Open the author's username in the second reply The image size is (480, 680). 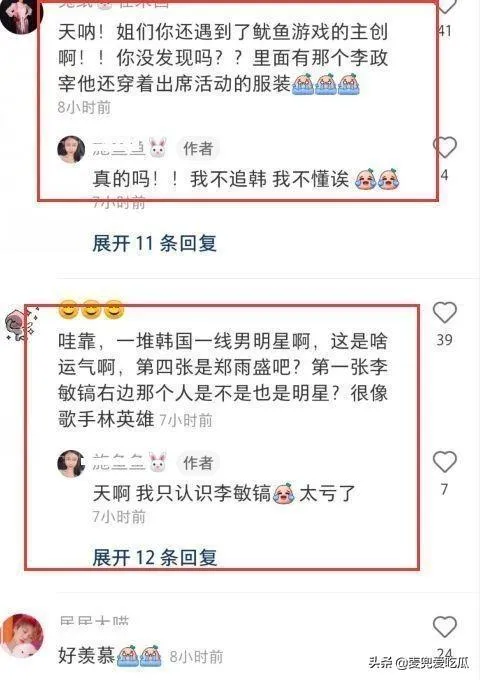coord(129,463)
